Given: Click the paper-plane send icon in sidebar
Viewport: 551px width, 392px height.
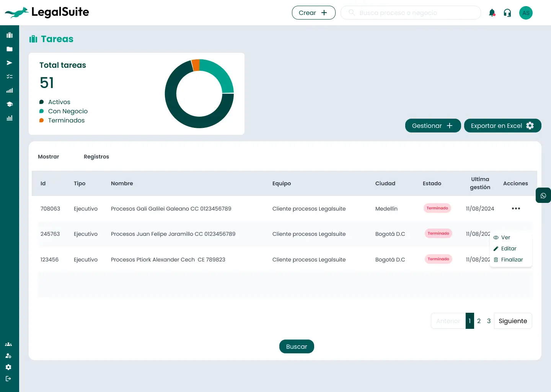Looking at the screenshot, I should [x=10, y=63].
